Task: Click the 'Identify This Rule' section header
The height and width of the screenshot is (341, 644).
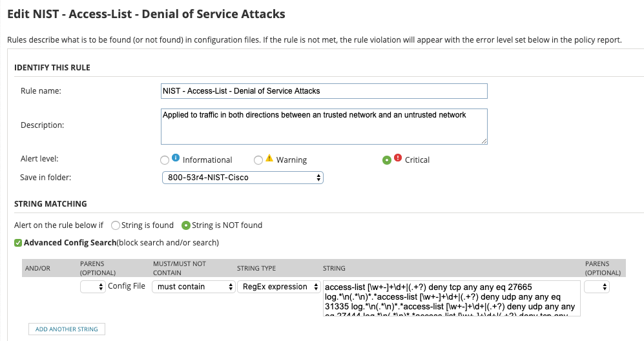Action: 52,68
